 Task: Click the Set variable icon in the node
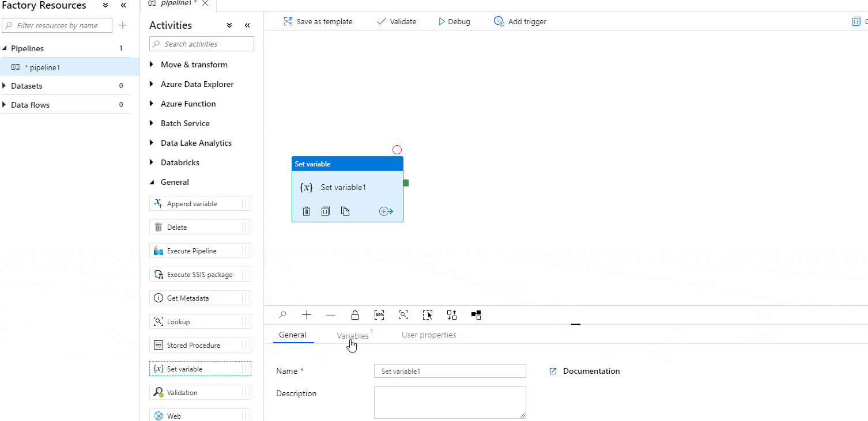[x=307, y=187]
